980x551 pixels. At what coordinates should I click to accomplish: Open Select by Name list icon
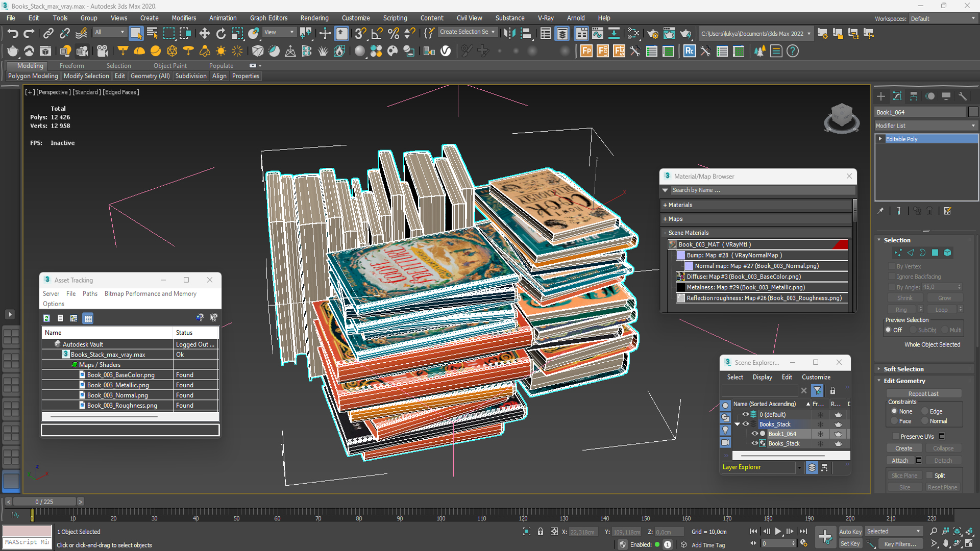coord(152,34)
